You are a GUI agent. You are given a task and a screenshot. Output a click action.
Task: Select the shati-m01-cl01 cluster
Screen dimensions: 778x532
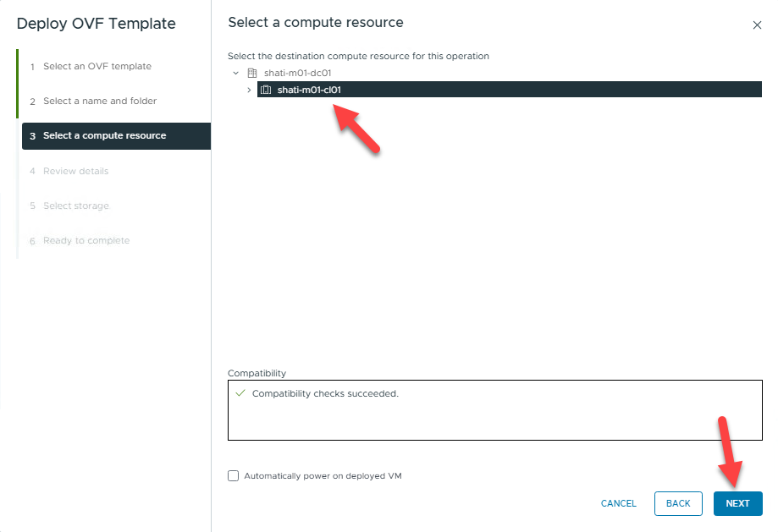[x=309, y=90]
